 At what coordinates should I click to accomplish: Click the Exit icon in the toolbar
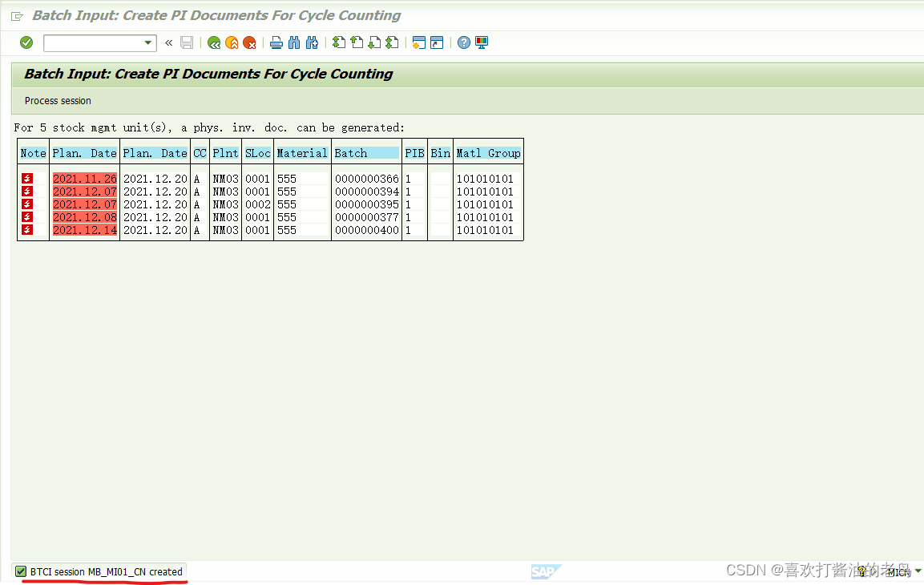232,42
